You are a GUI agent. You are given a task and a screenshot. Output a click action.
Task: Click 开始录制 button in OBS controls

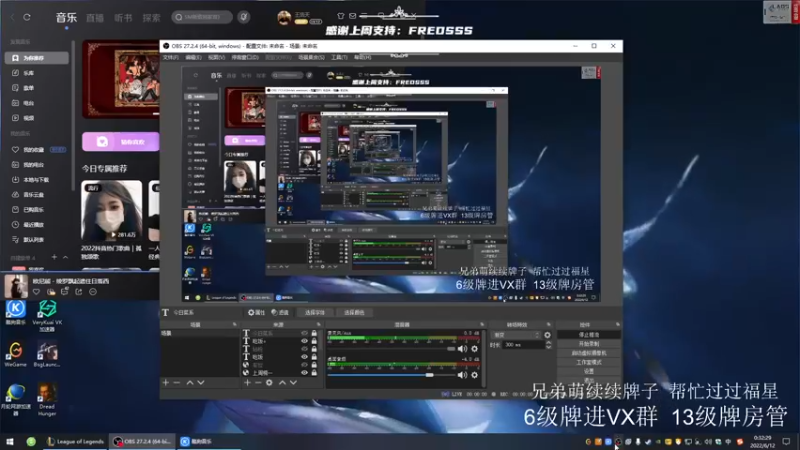(589, 344)
